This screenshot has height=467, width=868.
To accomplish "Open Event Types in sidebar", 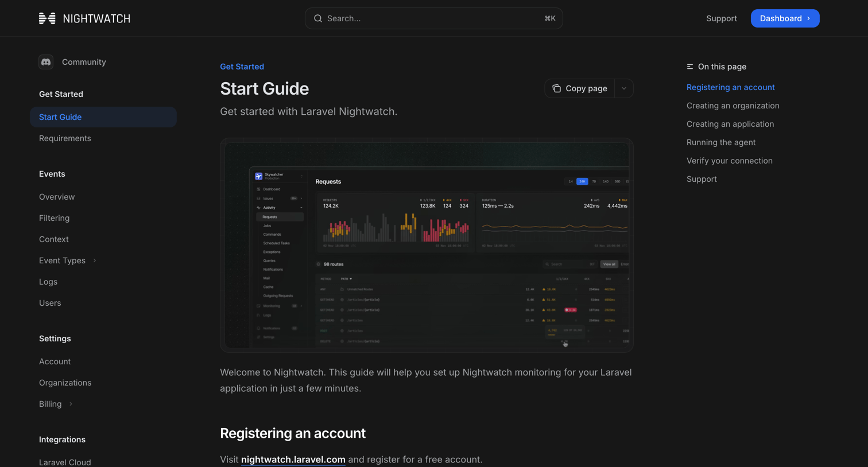I will pos(62,260).
